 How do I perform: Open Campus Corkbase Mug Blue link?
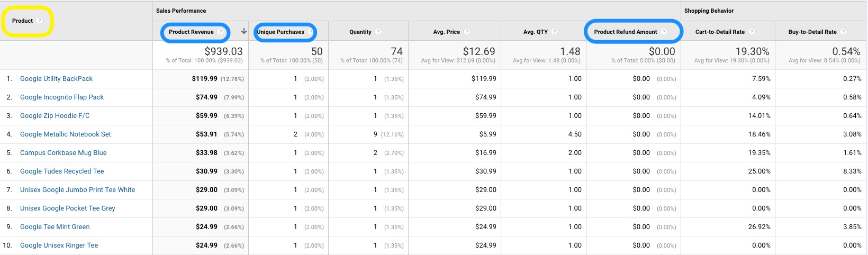(x=64, y=153)
